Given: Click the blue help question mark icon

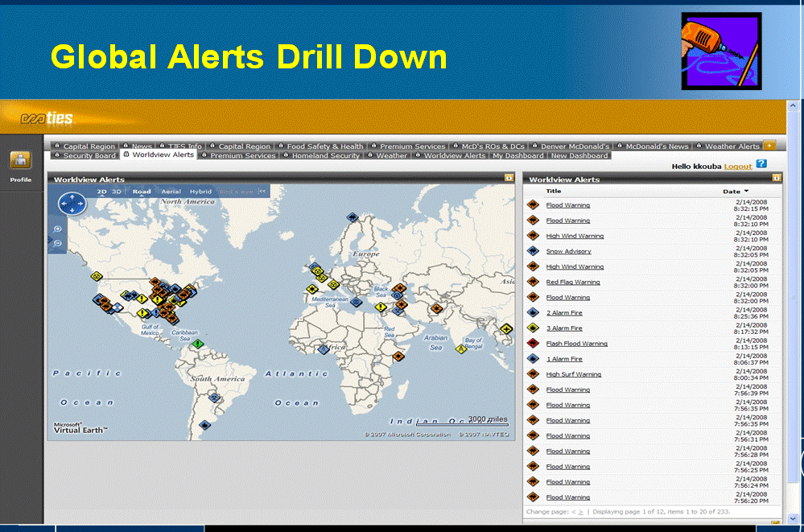Looking at the screenshot, I should coord(761,163).
